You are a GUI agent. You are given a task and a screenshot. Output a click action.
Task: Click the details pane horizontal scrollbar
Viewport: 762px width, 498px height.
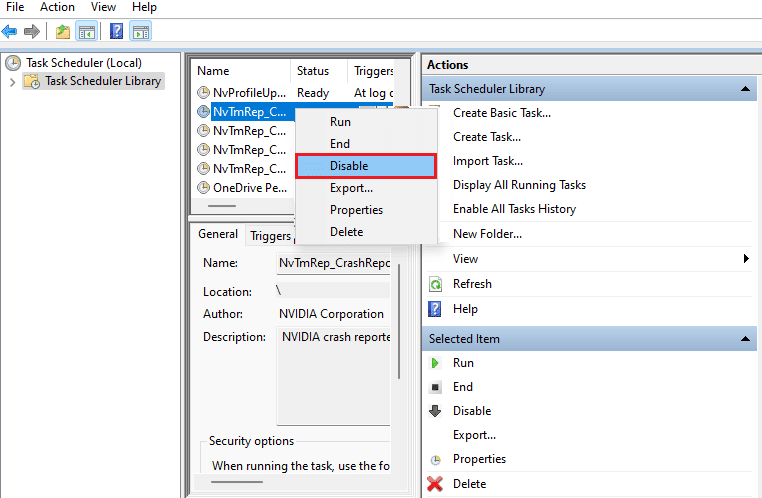237,482
